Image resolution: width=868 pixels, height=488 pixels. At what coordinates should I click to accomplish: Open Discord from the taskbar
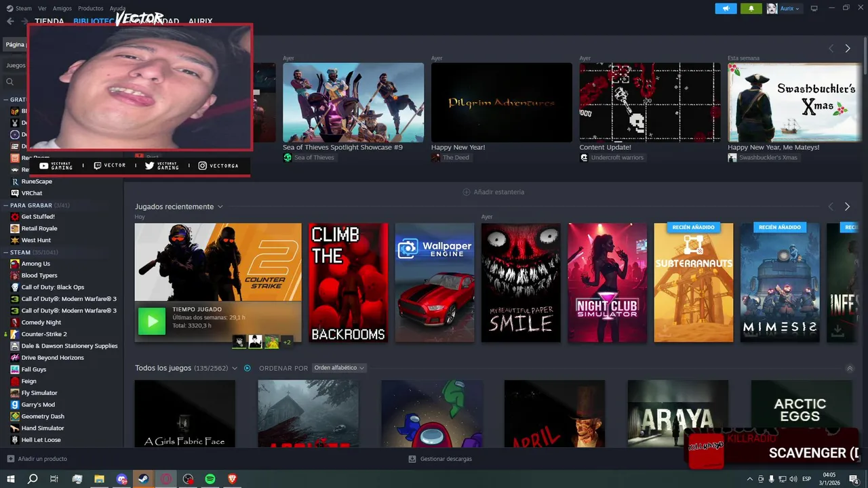tap(121, 479)
